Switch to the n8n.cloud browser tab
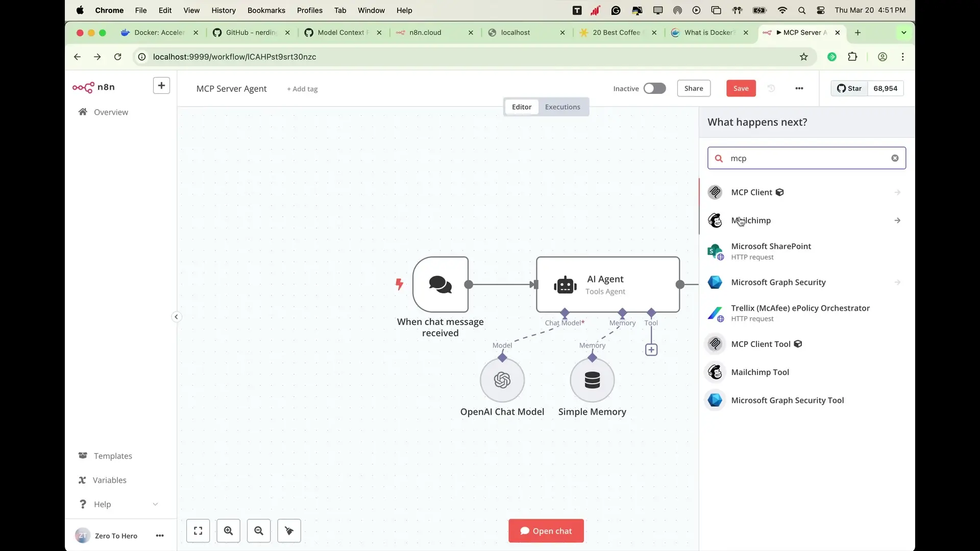 click(x=434, y=32)
